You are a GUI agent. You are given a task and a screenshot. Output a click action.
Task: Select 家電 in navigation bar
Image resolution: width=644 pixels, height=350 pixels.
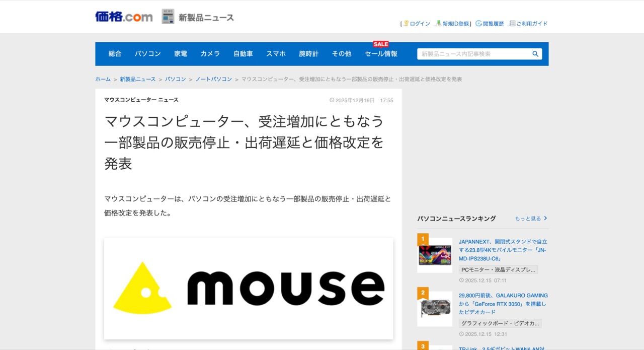click(181, 54)
